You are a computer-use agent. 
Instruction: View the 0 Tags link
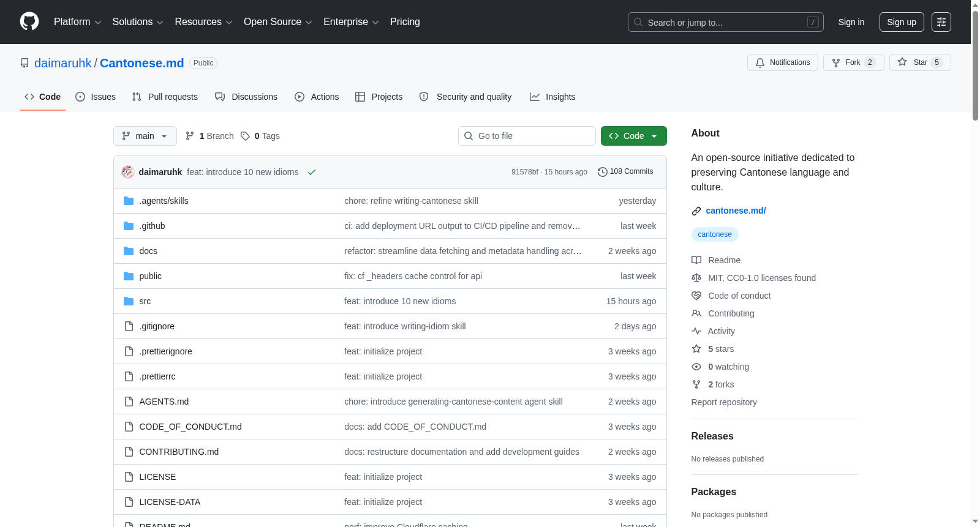click(x=260, y=136)
